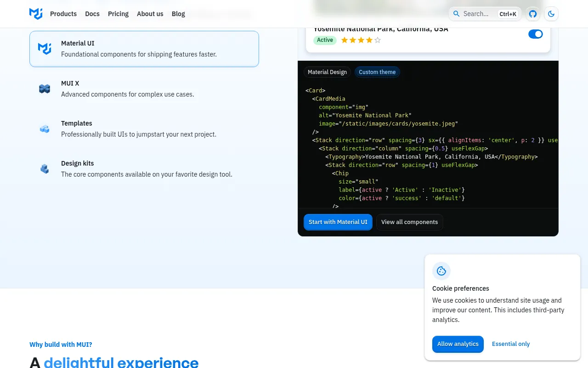
Task: Select the Custom theme chip
Action: point(377,72)
